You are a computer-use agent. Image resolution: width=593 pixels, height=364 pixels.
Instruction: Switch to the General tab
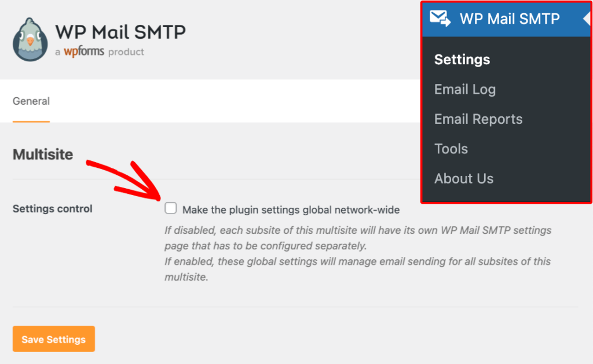tap(31, 101)
